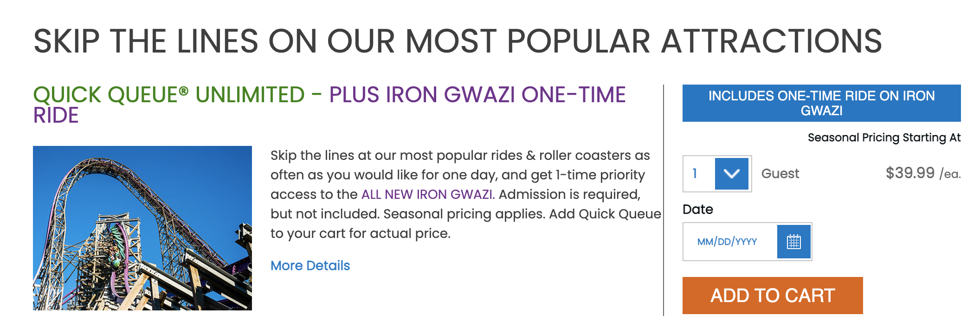Click the /ea. unit text next to price
The height and width of the screenshot is (329, 980).
click(950, 174)
